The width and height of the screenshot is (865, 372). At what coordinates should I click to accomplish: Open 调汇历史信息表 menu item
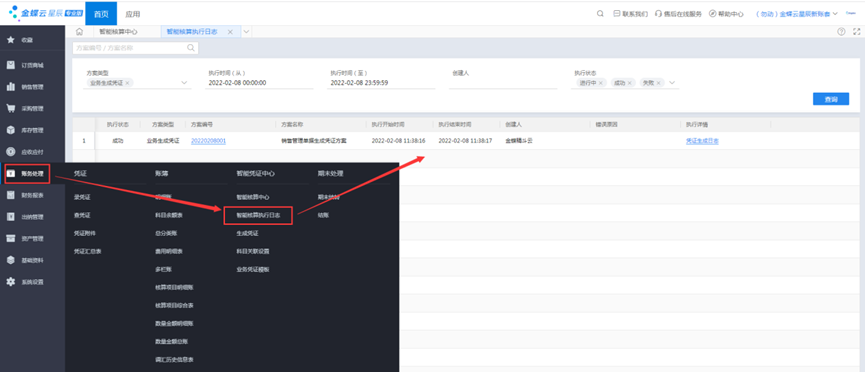pyautogui.click(x=174, y=359)
